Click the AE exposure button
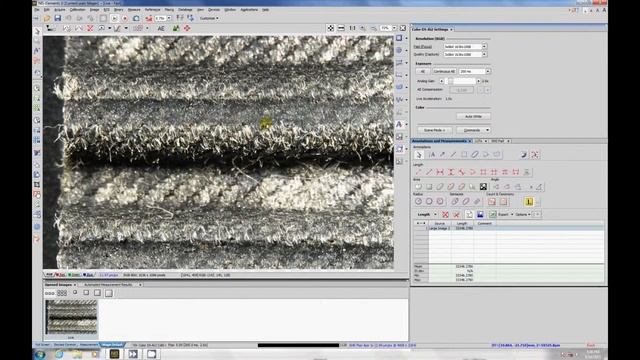 [422, 71]
